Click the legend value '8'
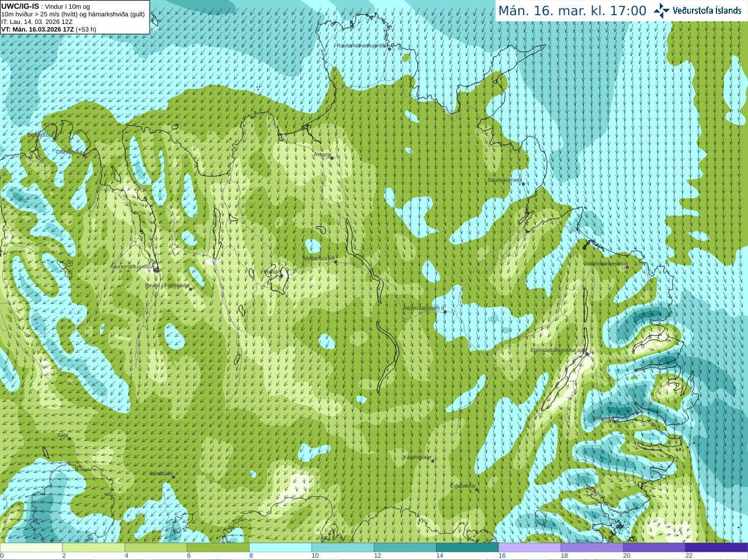Viewport: 748px width, 560px height. pyautogui.click(x=251, y=556)
